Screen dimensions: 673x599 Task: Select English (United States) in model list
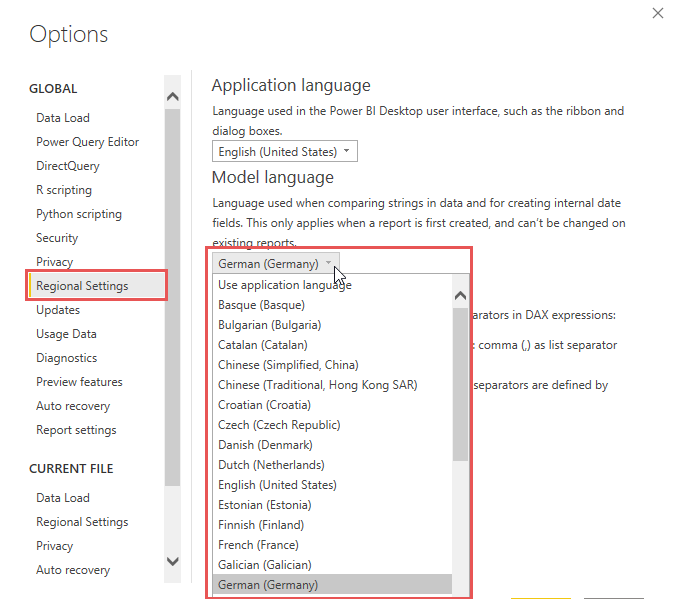(332, 485)
